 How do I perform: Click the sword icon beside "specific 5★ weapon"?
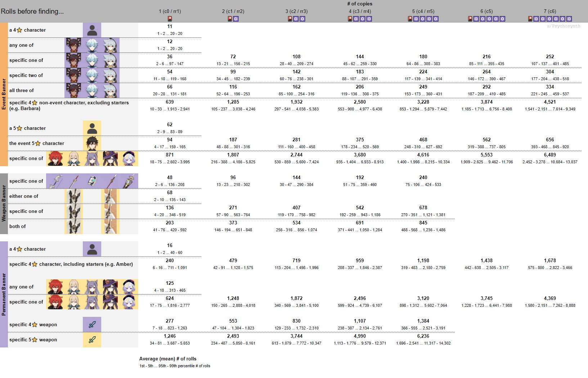tap(92, 340)
